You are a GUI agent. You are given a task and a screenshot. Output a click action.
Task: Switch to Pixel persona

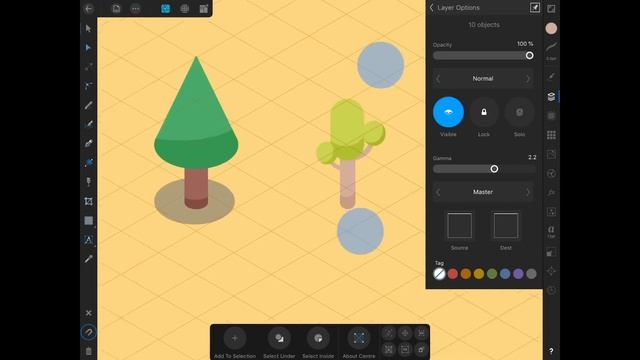[x=184, y=9]
